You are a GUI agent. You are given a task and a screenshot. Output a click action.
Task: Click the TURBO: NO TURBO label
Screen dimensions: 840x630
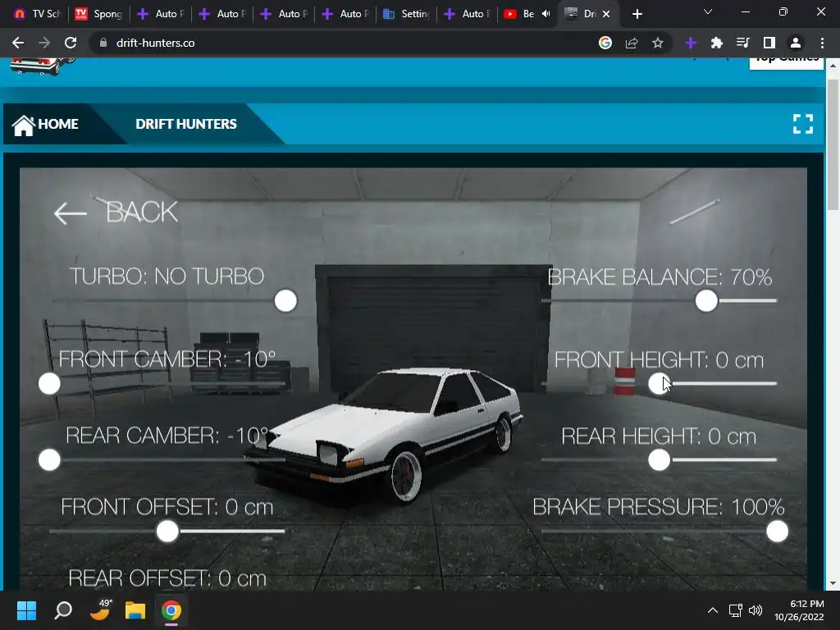pos(167,276)
